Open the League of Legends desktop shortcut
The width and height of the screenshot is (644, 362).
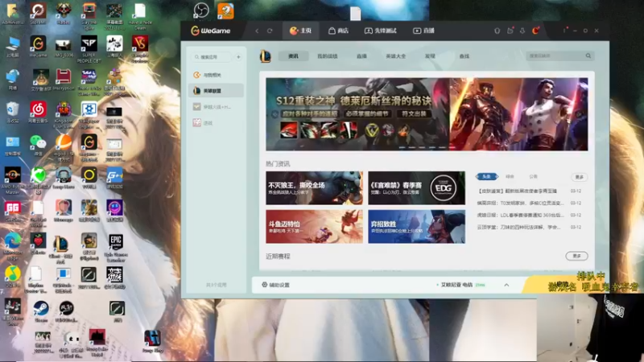pyautogui.click(x=60, y=249)
